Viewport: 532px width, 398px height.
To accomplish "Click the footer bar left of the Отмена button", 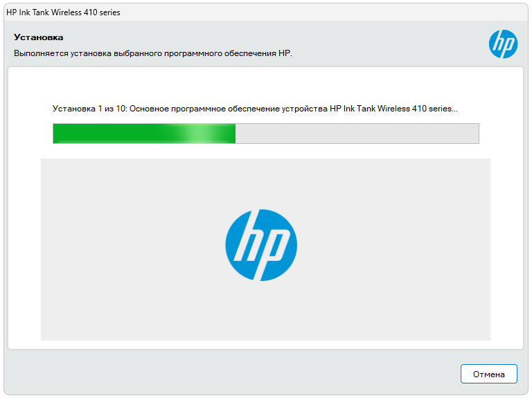I will [229, 374].
